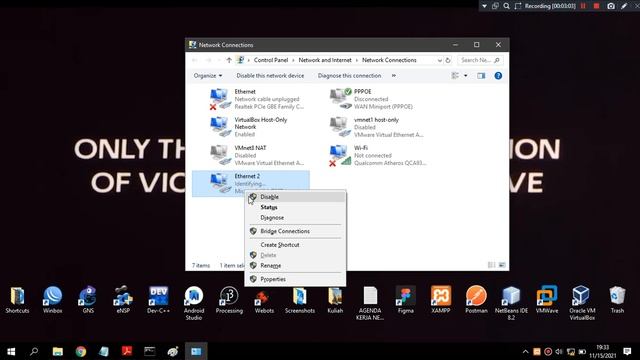This screenshot has height=360, width=640.
Task: Click Network Connections in breadcrumb
Action: point(389,60)
